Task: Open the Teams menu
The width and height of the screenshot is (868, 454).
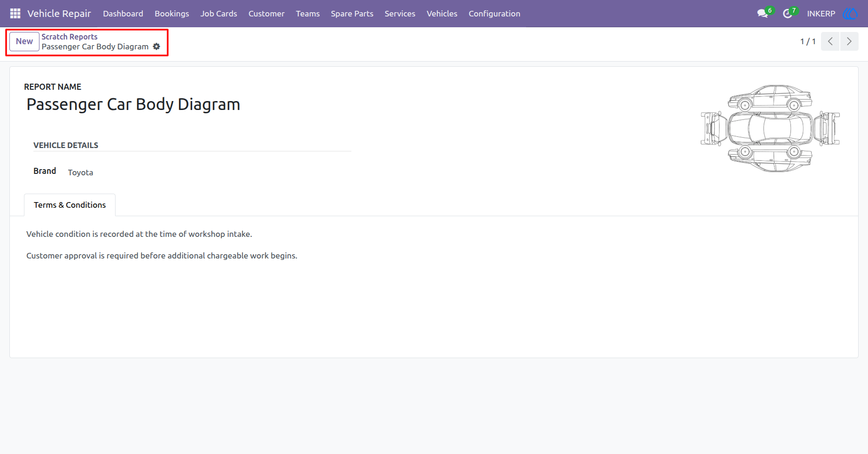Action: (x=308, y=14)
